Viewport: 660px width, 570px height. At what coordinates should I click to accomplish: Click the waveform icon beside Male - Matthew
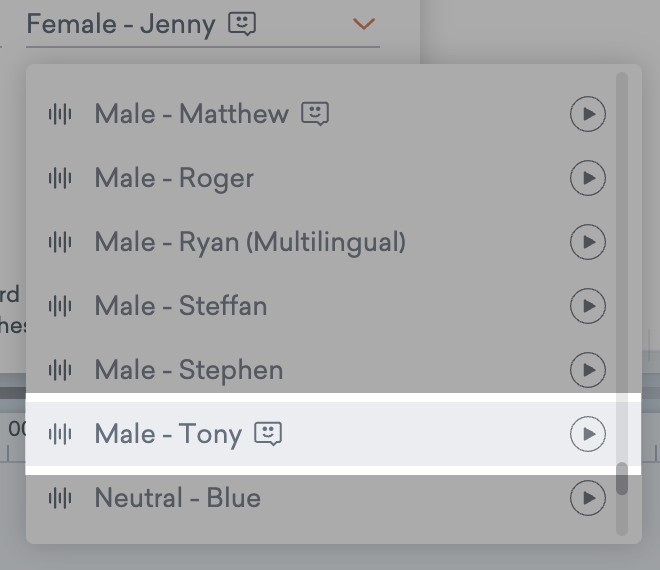pyautogui.click(x=60, y=115)
